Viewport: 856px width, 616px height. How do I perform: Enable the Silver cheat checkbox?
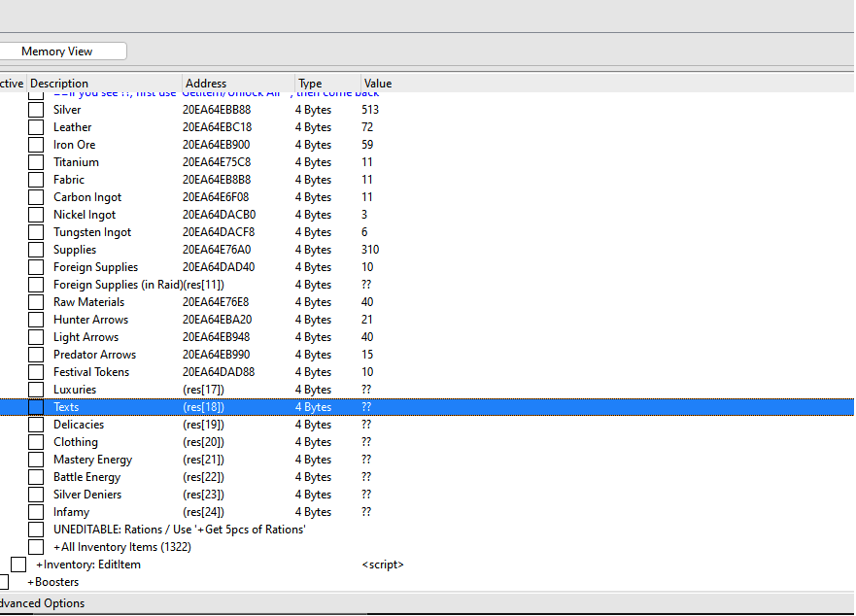(36, 109)
